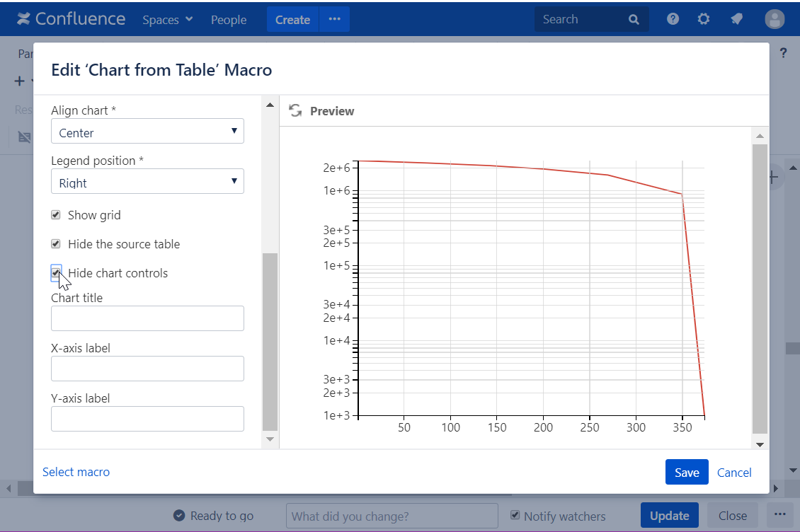The height and width of the screenshot is (532, 800).
Task: Click the Chart title input field
Action: 147,318
